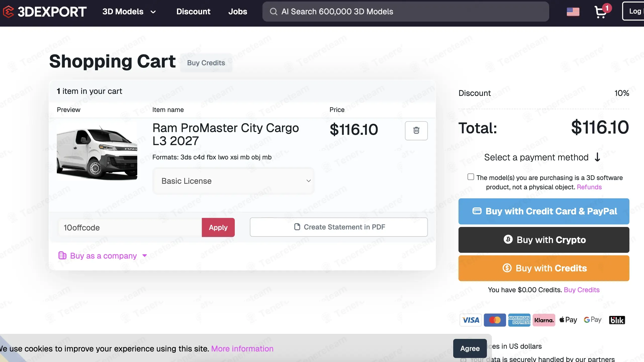Click the Apple Pay logo
Image resolution: width=644 pixels, height=362 pixels.
(568, 320)
